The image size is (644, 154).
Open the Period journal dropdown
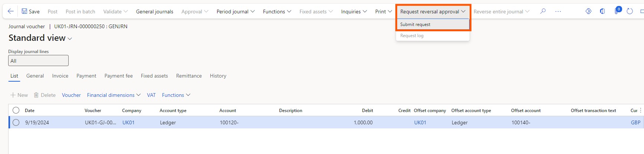(236, 12)
